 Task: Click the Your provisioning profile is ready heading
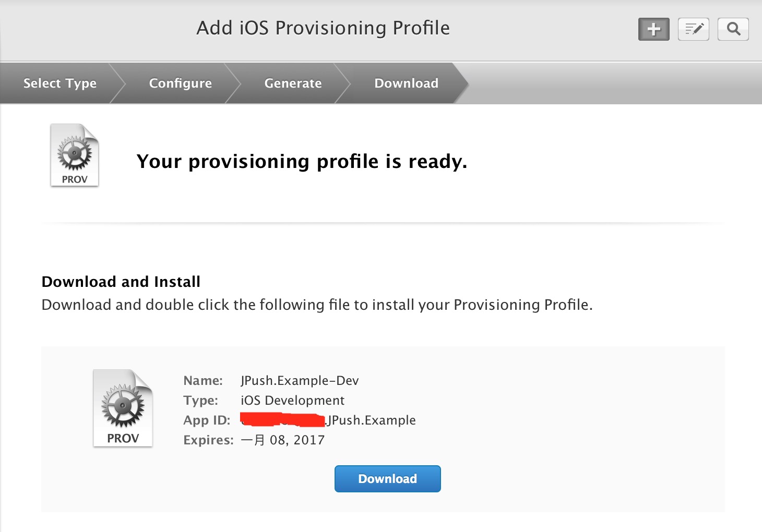click(x=302, y=162)
